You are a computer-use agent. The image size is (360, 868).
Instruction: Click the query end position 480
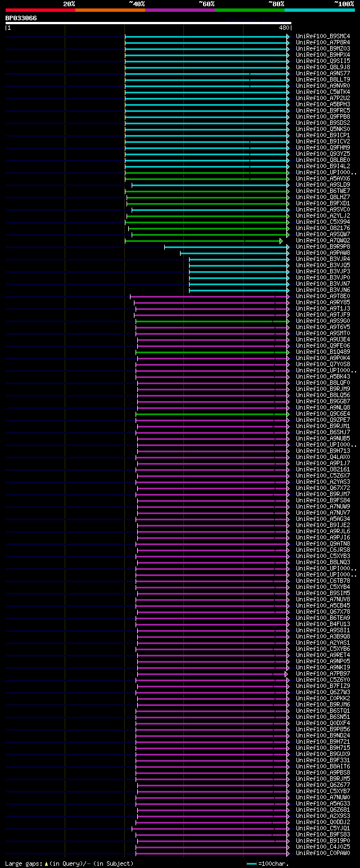(x=283, y=28)
